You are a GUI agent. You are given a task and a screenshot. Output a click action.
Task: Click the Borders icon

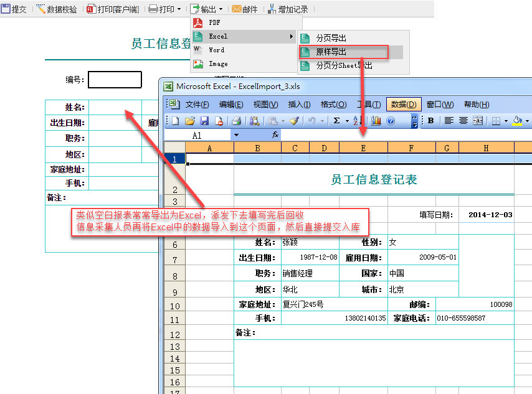tap(496, 121)
